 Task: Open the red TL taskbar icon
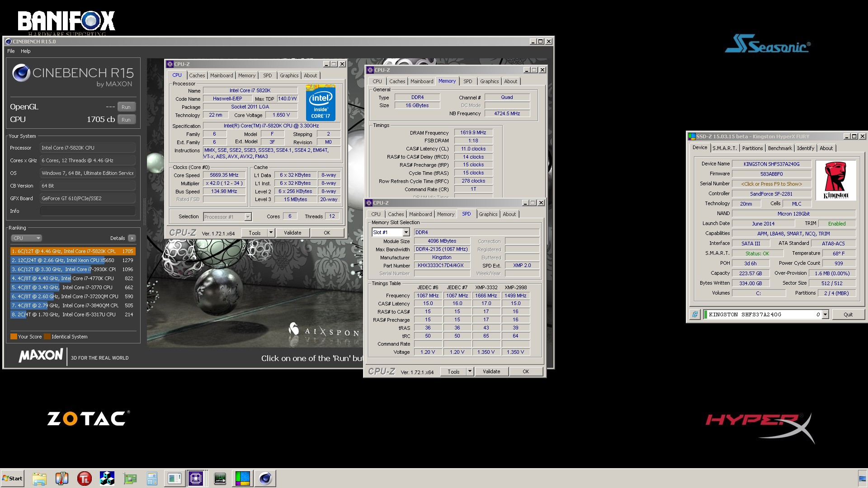(x=85, y=479)
